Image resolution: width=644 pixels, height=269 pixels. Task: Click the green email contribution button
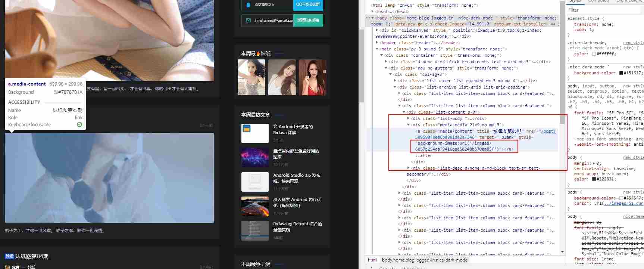308,20
